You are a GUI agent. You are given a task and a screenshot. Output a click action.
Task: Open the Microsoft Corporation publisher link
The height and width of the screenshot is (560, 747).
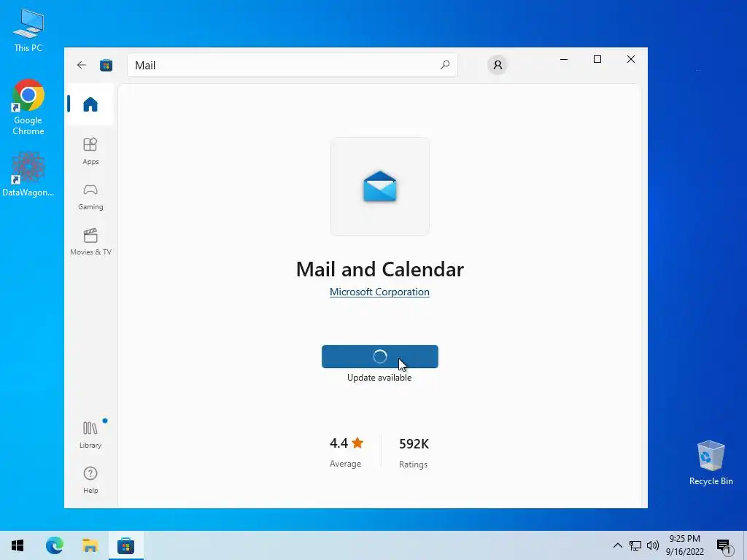click(x=379, y=292)
